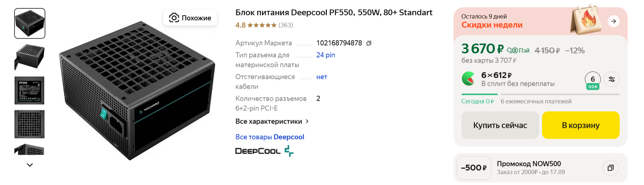Copy the Market article number

click(369, 43)
